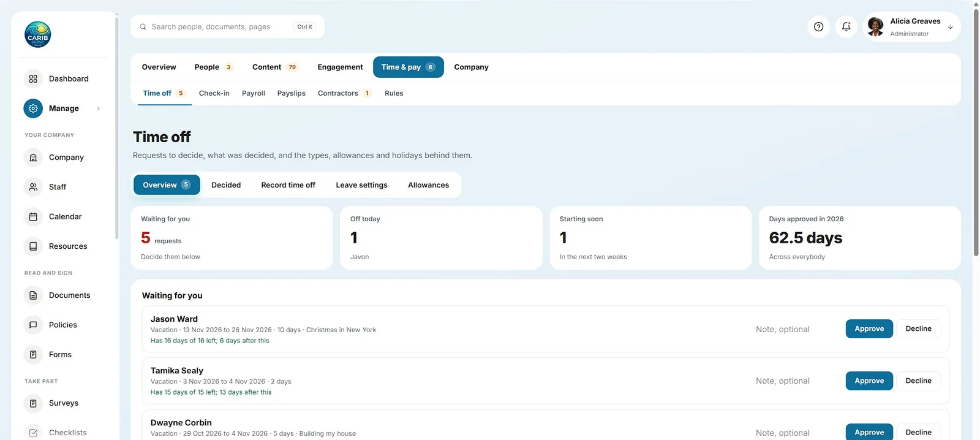Open the Rules sub-tab
The width and height of the screenshot is (980, 440).
[x=394, y=93]
